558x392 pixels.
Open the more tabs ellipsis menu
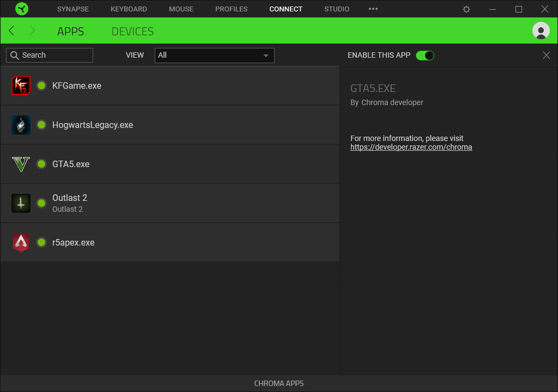[373, 9]
